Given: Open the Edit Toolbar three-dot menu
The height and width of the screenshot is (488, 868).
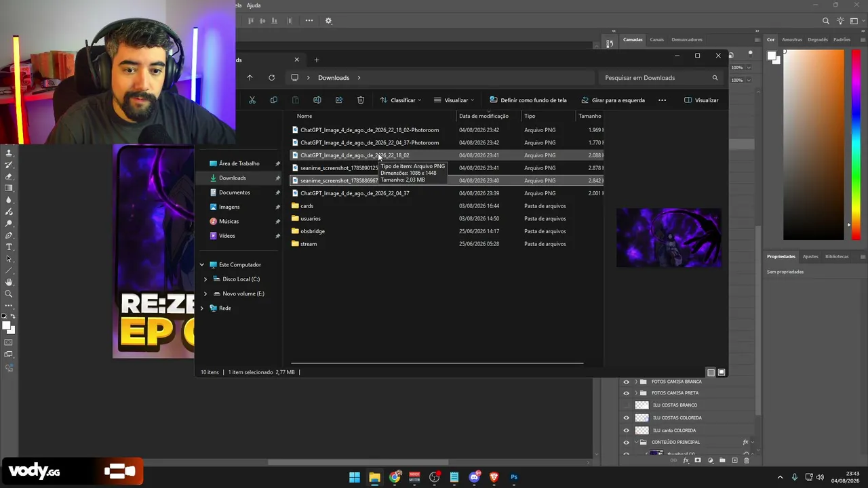Looking at the screenshot, I should tap(9, 306).
